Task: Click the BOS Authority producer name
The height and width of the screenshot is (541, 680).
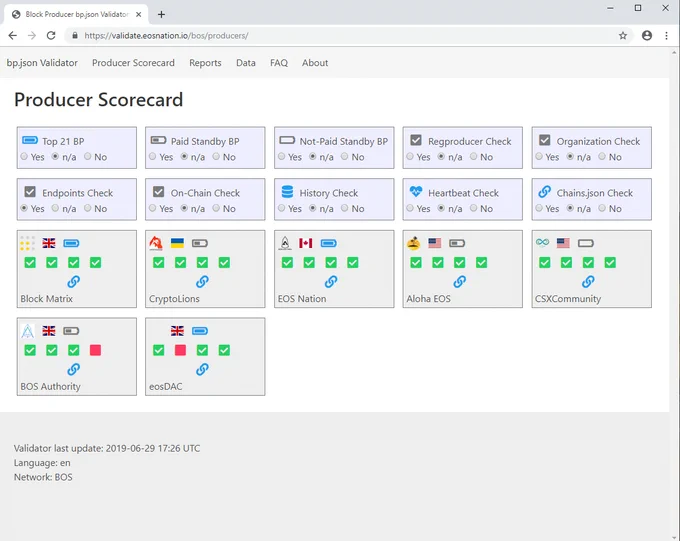Action: [50, 386]
